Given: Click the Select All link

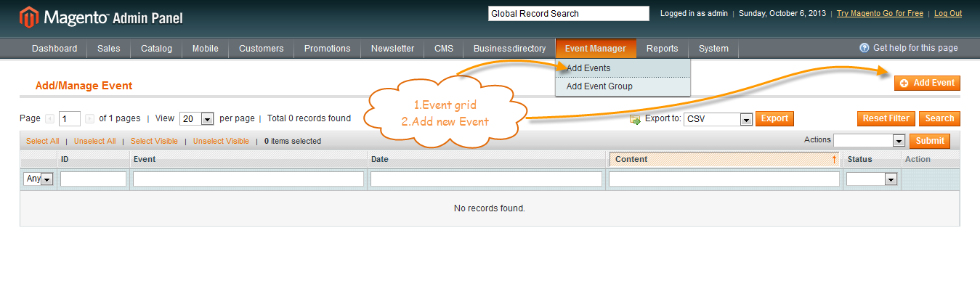Looking at the screenshot, I should tap(43, 141).
